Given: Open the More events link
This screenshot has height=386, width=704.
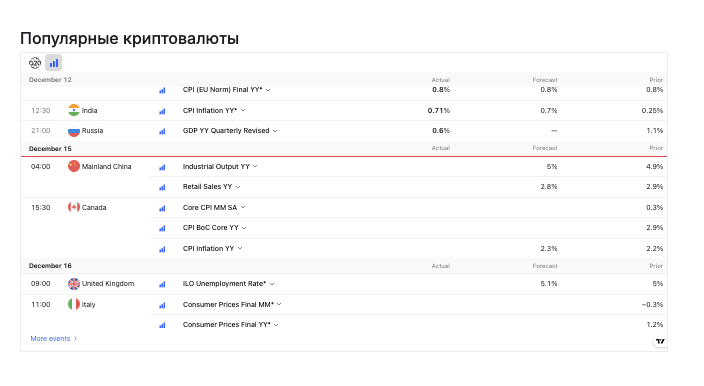Looking at the screenshot, I should coord(53,338).
